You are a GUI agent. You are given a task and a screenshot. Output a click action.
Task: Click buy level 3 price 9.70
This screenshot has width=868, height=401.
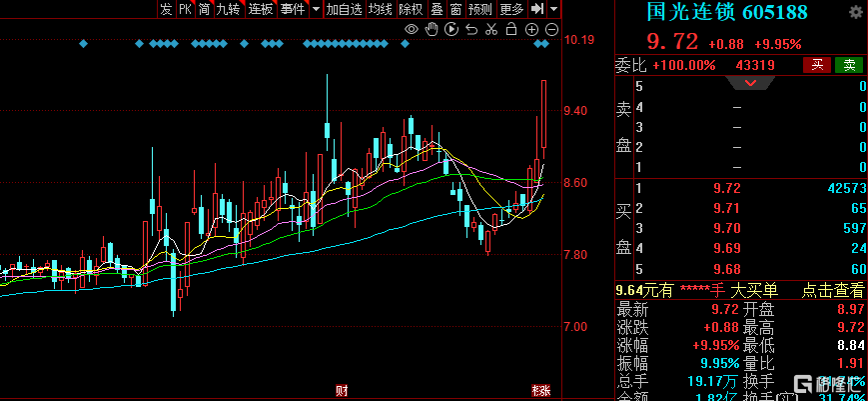click(x=727, y=228)
